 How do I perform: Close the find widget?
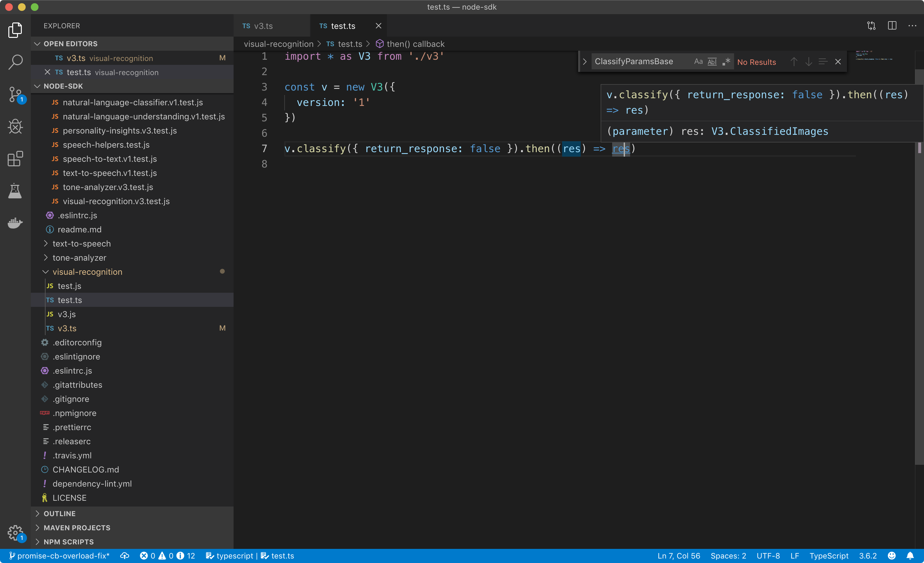pos(838,62)
